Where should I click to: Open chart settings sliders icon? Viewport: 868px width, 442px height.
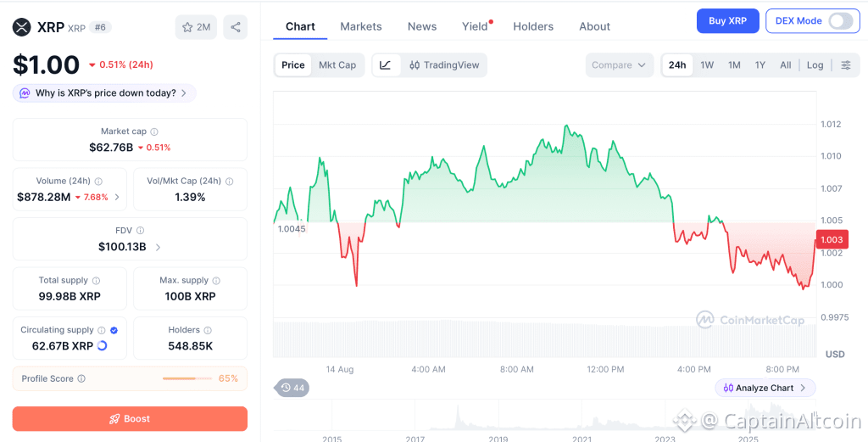click(846, 64)
